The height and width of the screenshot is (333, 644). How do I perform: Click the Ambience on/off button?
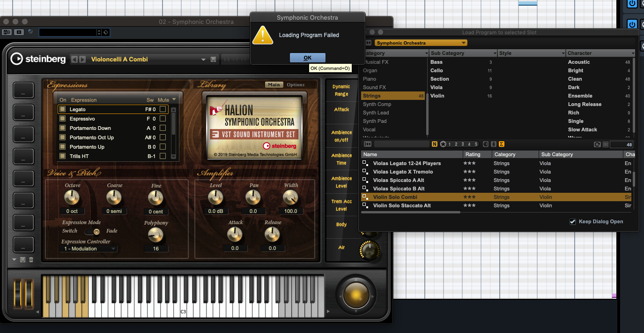[341, 136]
